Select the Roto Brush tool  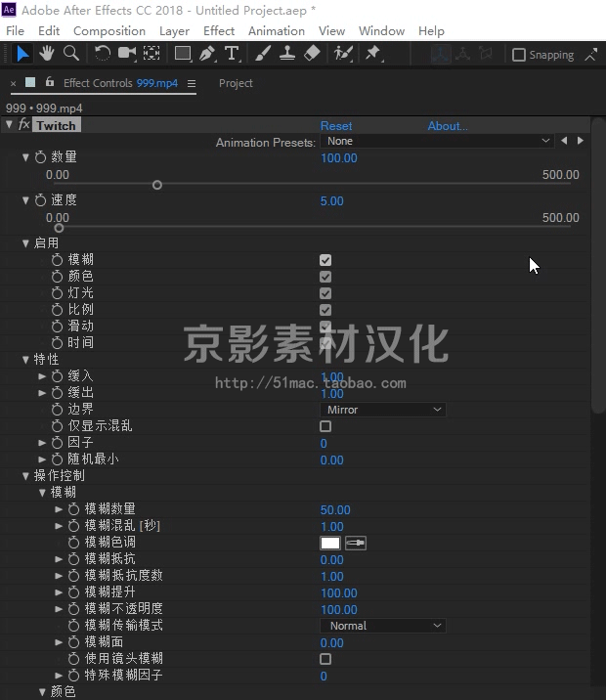pyautogui.click(x=343, y=54)
